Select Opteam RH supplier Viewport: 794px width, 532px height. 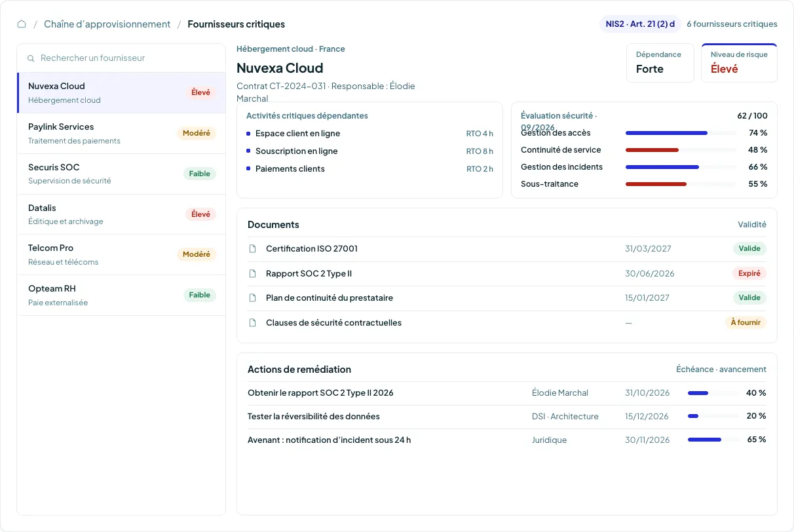click(121, 295)
